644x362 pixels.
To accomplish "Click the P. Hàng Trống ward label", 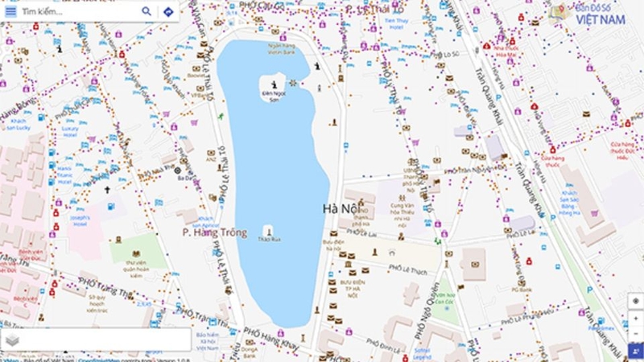I will point(215,232).
